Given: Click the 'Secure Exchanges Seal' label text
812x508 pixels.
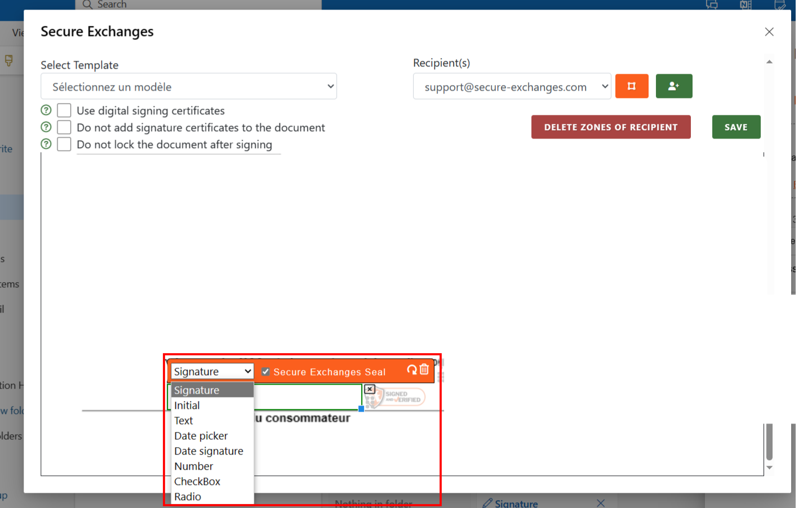Looking at the screenshot, I should (x=329, y=372).
